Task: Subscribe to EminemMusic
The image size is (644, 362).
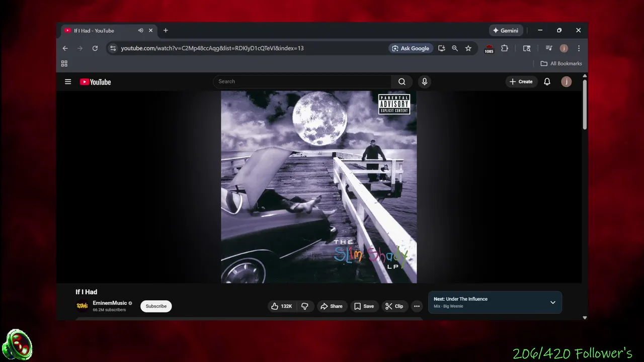Action: [156, 306]
